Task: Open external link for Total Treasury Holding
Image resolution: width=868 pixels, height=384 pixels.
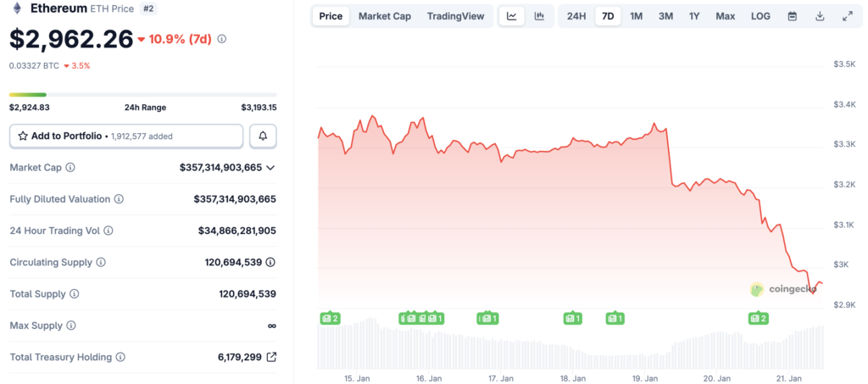Action: click(x=271, y=358)
